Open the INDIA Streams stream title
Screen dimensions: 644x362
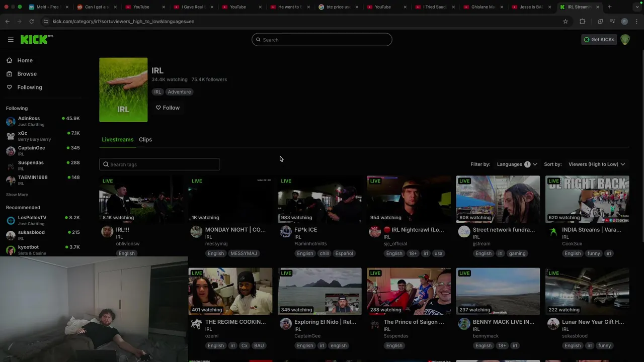click(592, 230)
